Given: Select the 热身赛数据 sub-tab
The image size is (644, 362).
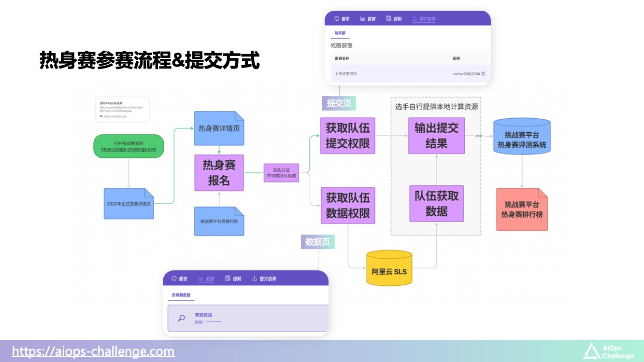Looking at the screenshot, I should click(181, 295).
